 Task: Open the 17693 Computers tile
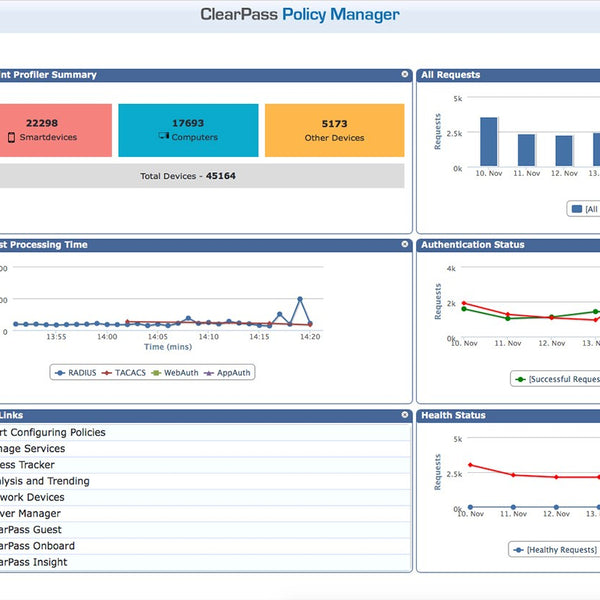(188, 130)
